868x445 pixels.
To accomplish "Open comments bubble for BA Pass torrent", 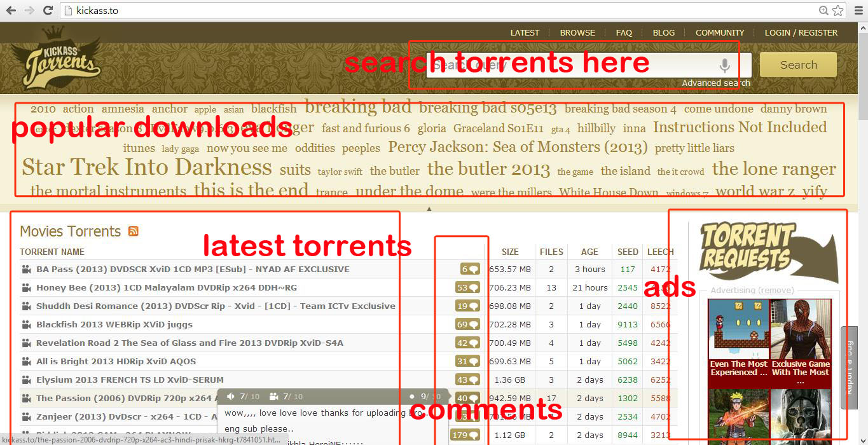I will point(470,269).
